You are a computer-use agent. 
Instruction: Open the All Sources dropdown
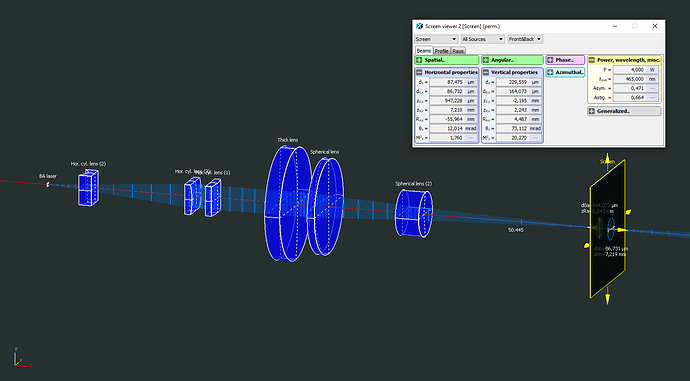482,39
